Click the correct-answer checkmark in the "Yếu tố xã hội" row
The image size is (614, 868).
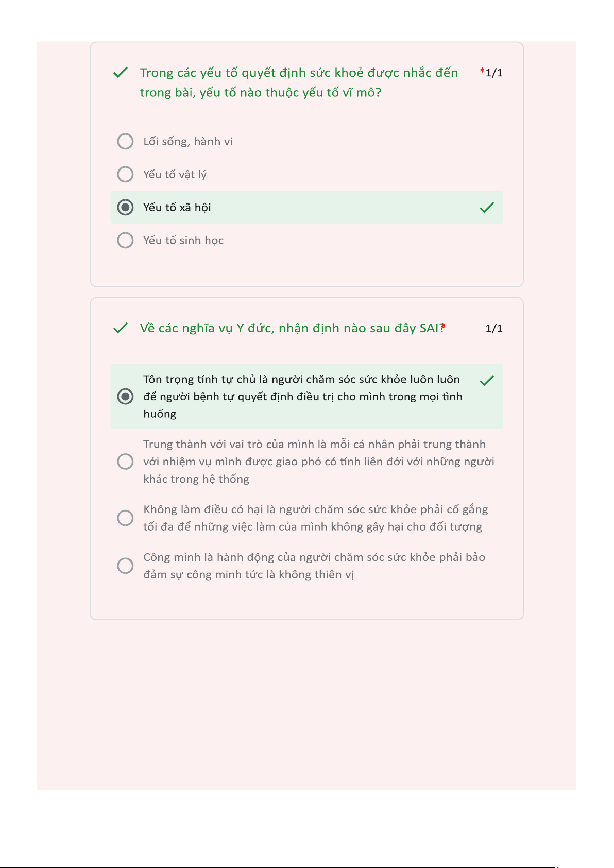[487, 208]
